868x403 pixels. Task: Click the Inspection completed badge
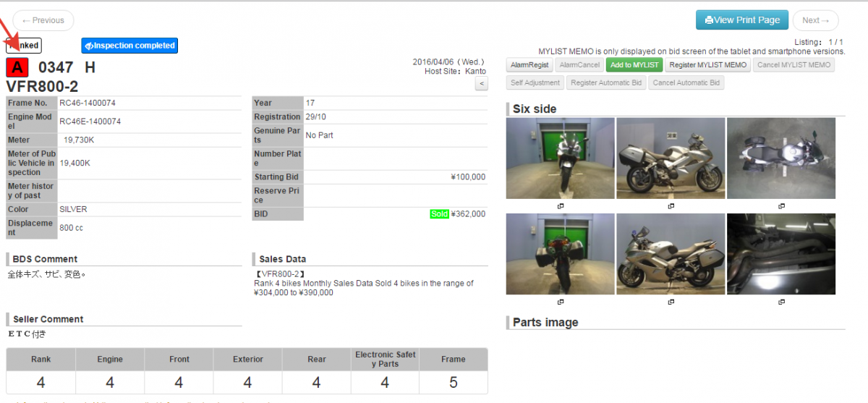pyautogui.click(x=129, y=46)
